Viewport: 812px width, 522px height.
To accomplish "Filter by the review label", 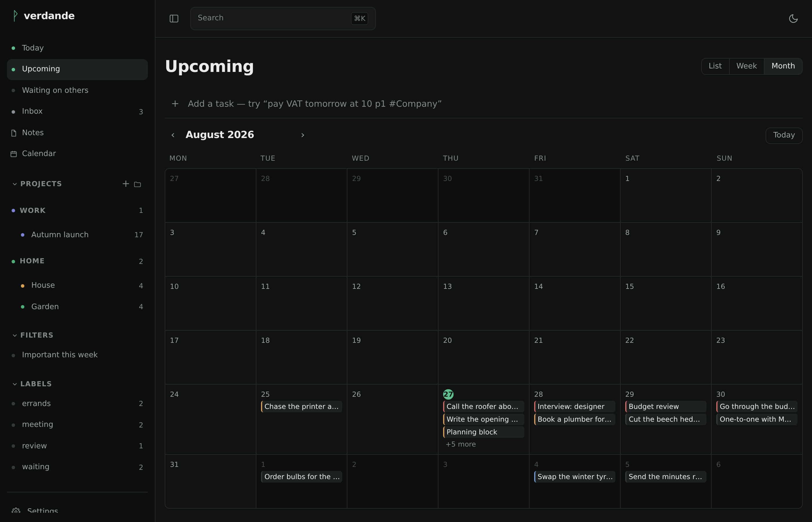I will 77,446.
